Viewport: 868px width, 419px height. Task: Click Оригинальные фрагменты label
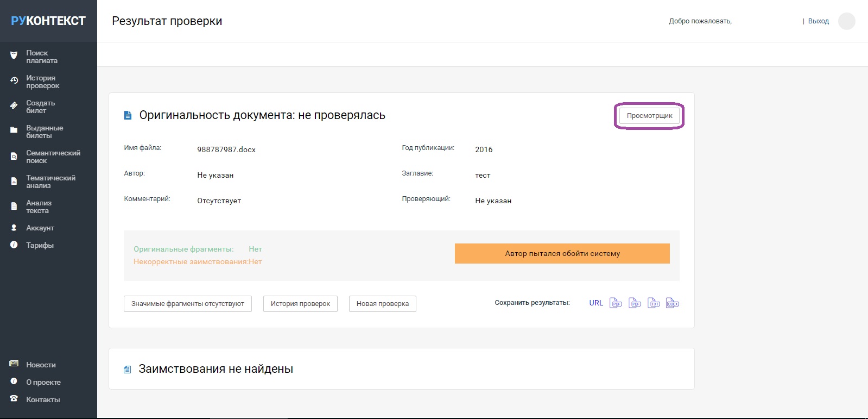pos(183,249)
